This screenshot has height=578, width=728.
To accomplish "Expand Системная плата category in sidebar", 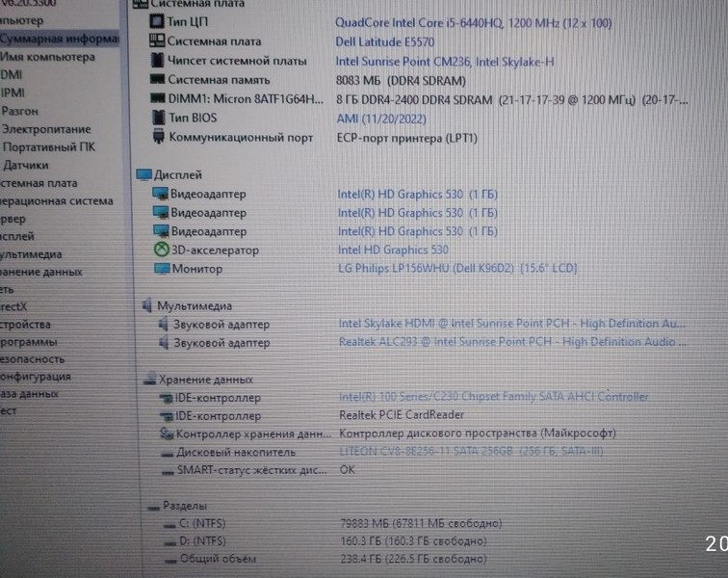I will click(39, 183).
